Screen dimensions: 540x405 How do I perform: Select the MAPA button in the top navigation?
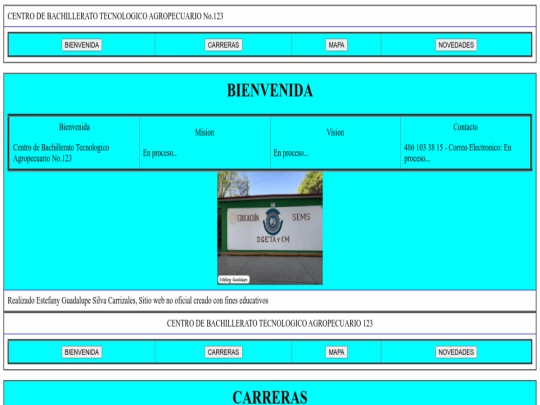click(336, 45)
